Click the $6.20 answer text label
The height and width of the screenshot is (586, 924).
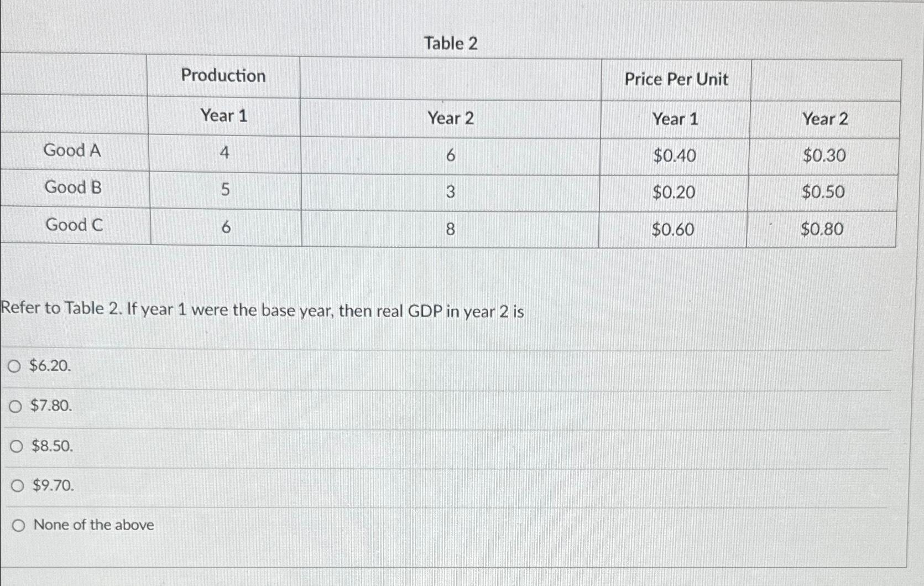click(50, 366)
